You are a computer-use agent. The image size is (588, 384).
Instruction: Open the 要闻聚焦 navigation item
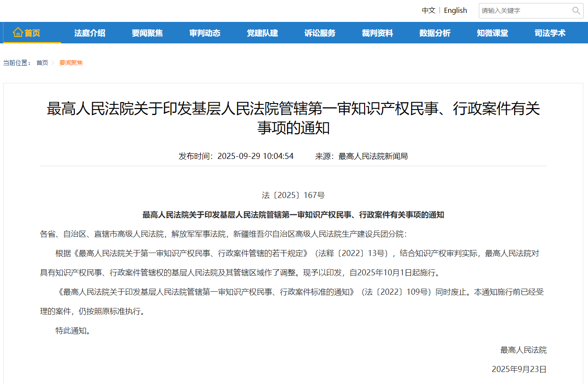coord(147,33)
